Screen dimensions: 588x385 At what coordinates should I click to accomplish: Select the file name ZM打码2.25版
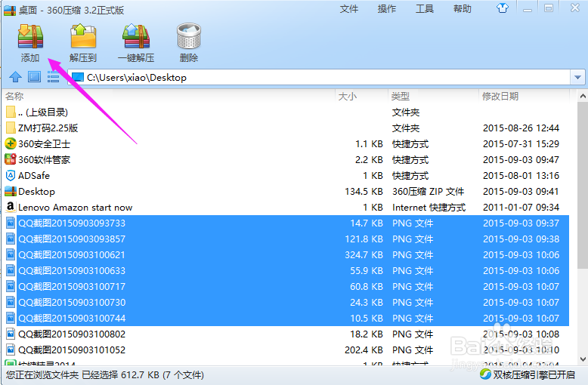click(x=48, y=128)
